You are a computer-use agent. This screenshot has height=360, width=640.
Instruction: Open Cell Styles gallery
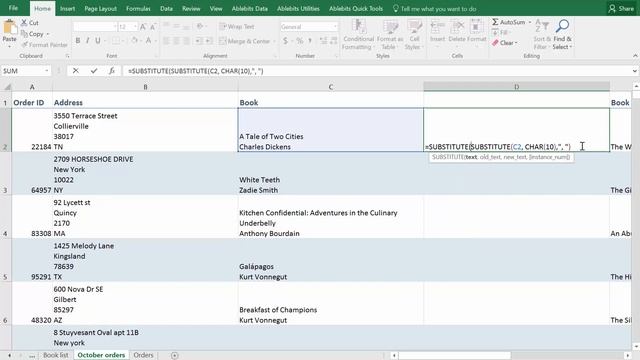pos(414,35)
